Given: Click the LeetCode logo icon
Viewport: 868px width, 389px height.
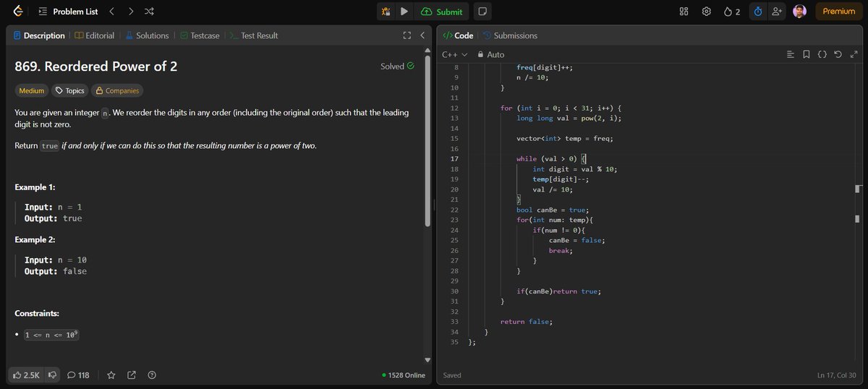Looking at the screenshot, I should point(17,12).
